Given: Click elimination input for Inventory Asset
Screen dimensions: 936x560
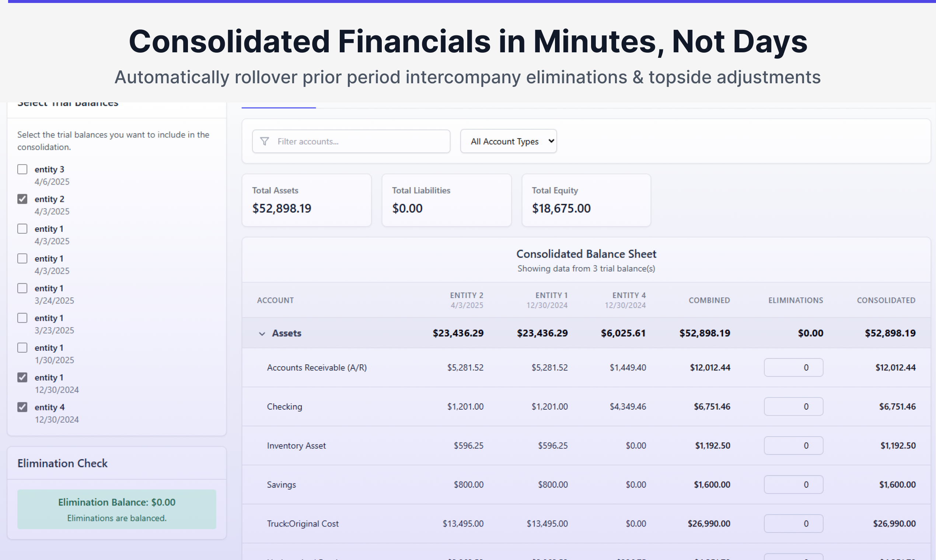Looking at the screenshot, I should (x=793, y=445).
